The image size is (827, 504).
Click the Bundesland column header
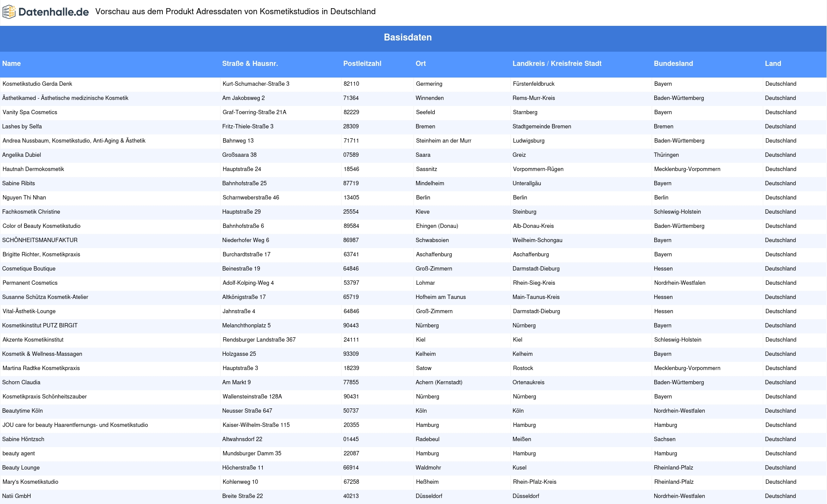tap(673, 64)
